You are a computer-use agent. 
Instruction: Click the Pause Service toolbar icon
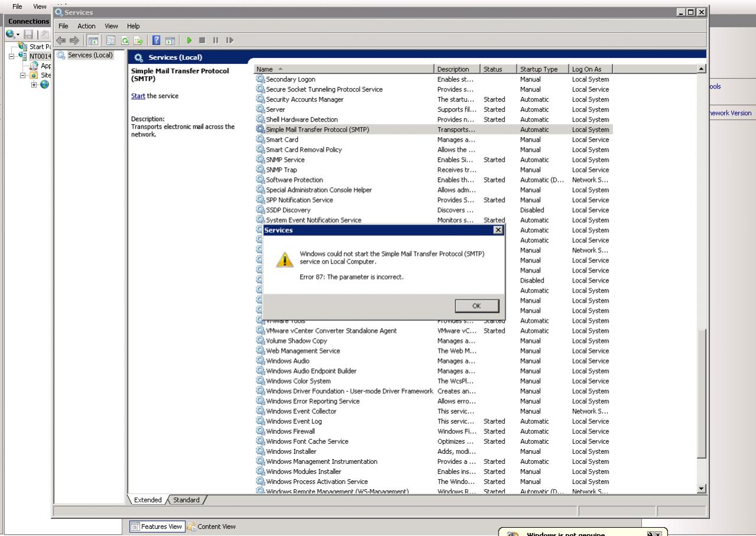coord(216,40)
